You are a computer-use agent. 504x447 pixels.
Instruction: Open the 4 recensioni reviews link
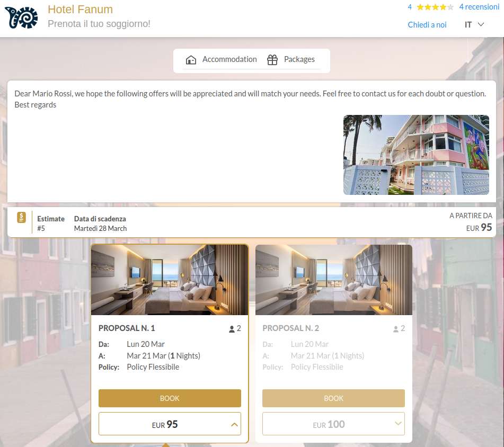479,7
